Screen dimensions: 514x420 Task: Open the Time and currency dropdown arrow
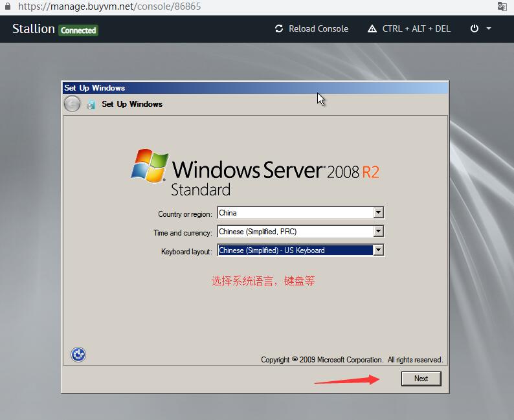pos(378,231)
